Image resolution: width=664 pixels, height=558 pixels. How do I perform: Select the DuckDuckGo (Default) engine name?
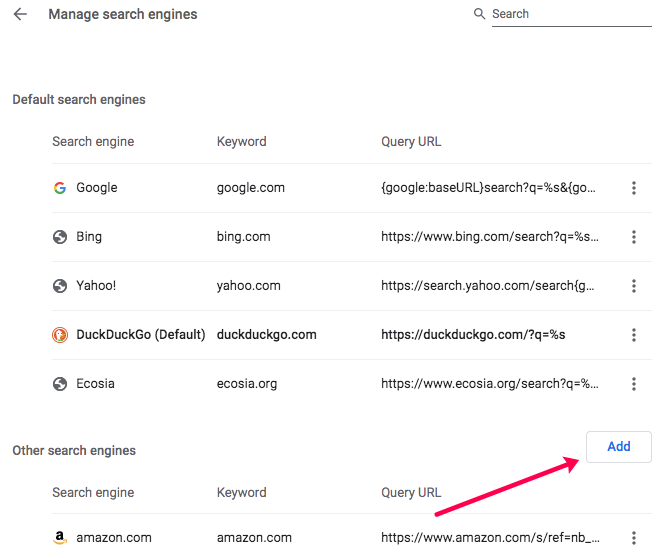[x=140, y=335]
